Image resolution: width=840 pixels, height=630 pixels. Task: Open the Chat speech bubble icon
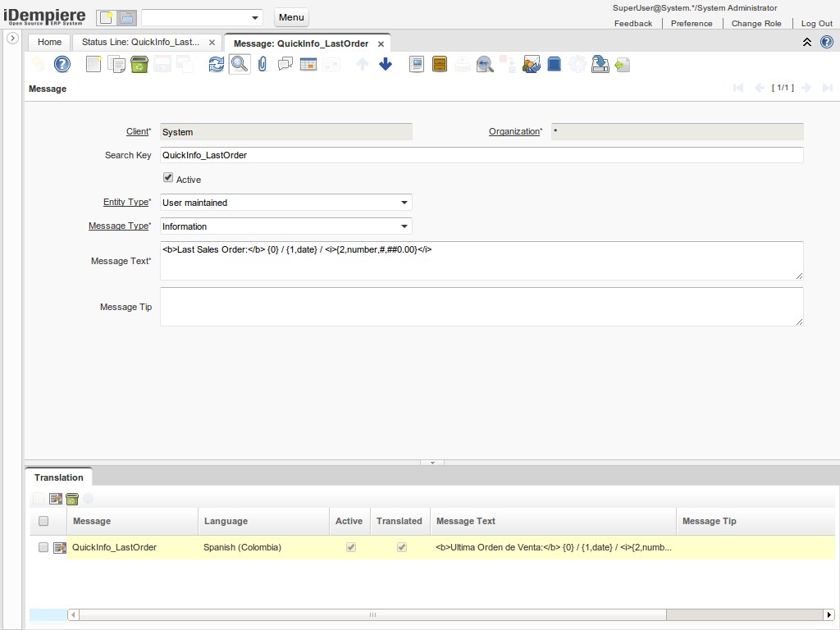click(285, 64)
